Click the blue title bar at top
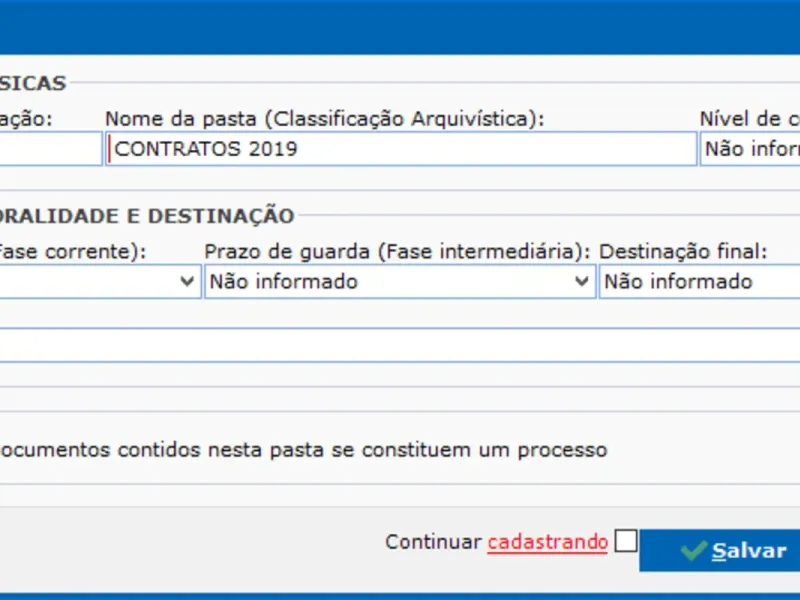 tap(400, 27)
